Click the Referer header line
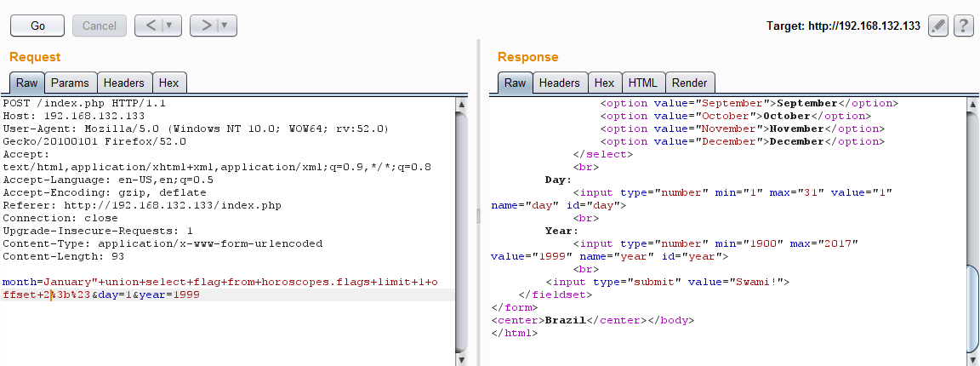Screen dimensions: 980x366 (x=142, y=205)
